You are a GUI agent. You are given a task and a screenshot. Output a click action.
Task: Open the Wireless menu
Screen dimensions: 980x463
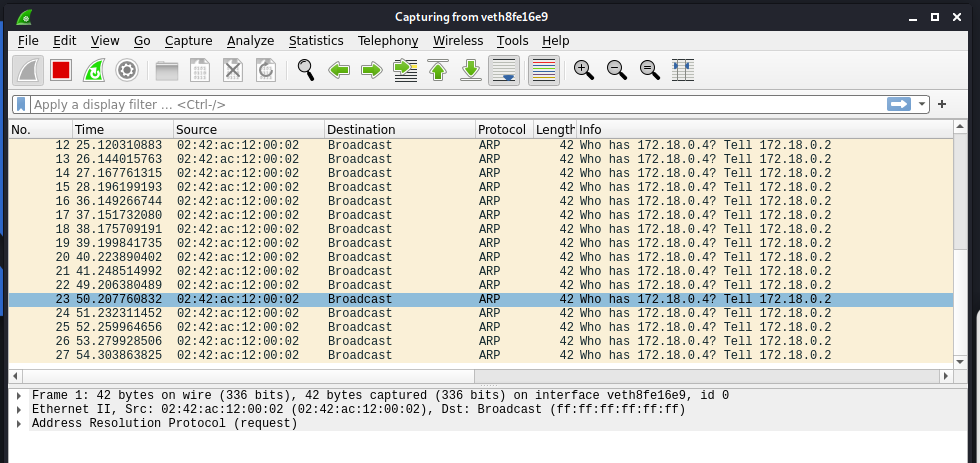(x=458, y=41)
